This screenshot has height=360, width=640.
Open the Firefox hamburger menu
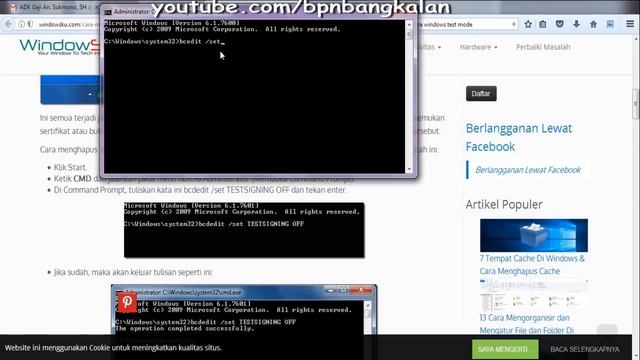[630, 24]
